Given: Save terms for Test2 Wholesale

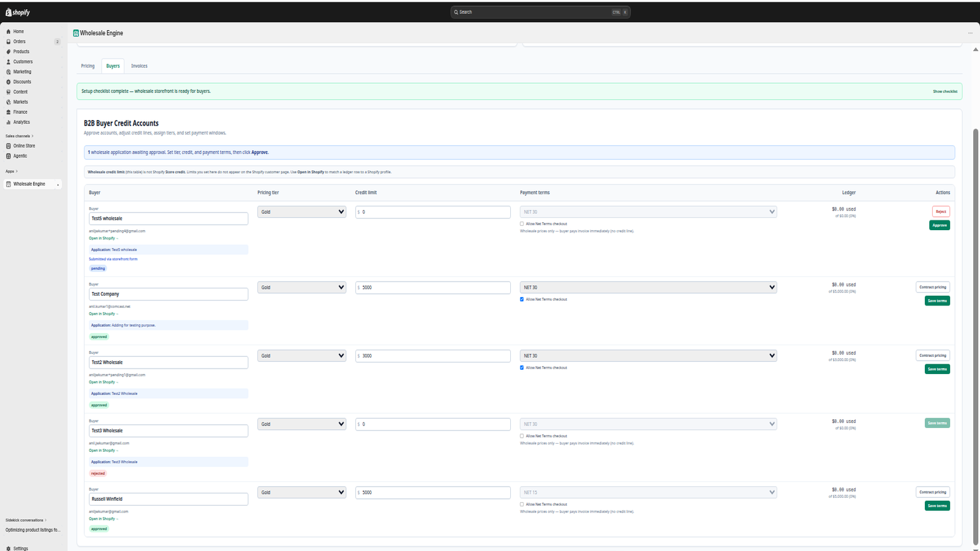Looking at the screenshot, I should [x=937, y=369].
